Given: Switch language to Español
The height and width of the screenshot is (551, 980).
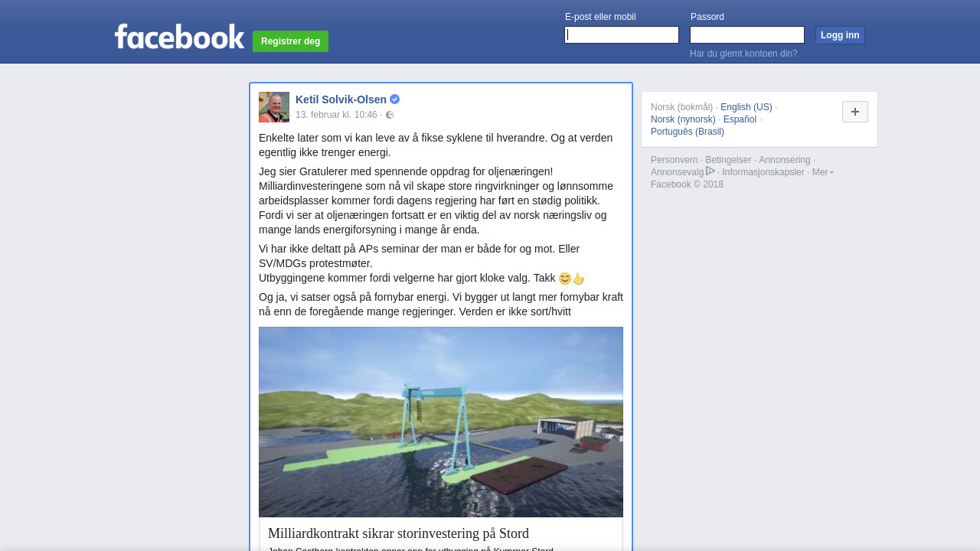Looking at the screenshot, I should point(740,119).
